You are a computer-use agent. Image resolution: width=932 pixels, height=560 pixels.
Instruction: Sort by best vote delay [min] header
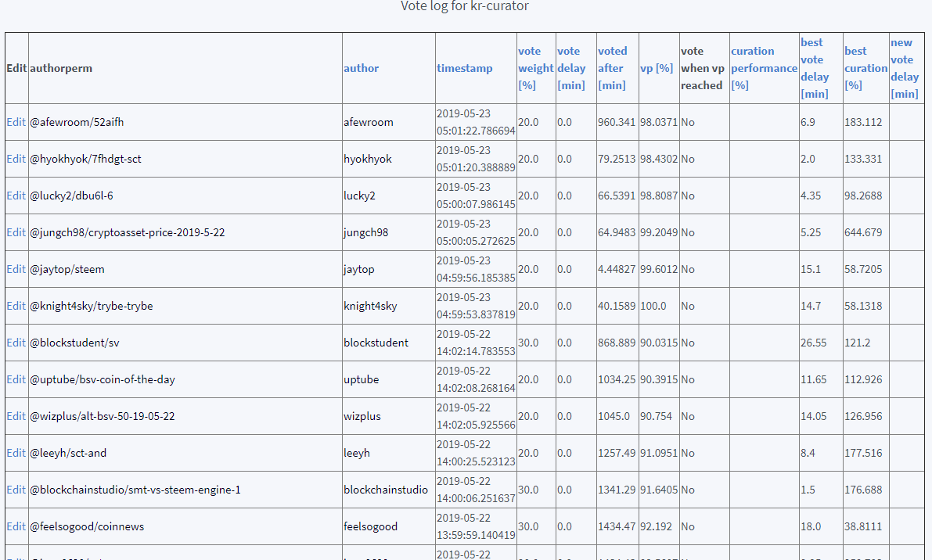point(815,68)
